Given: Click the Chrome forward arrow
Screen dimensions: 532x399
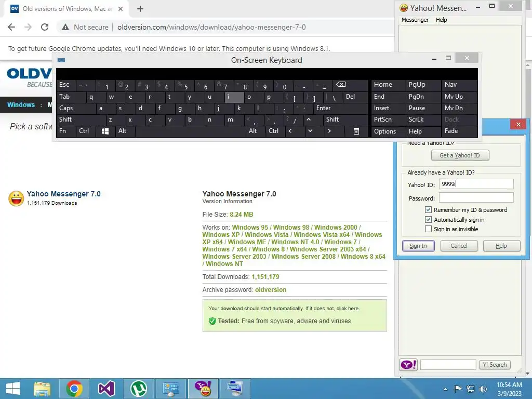Looking at the screenshot, I should click(x=28, y=27).
